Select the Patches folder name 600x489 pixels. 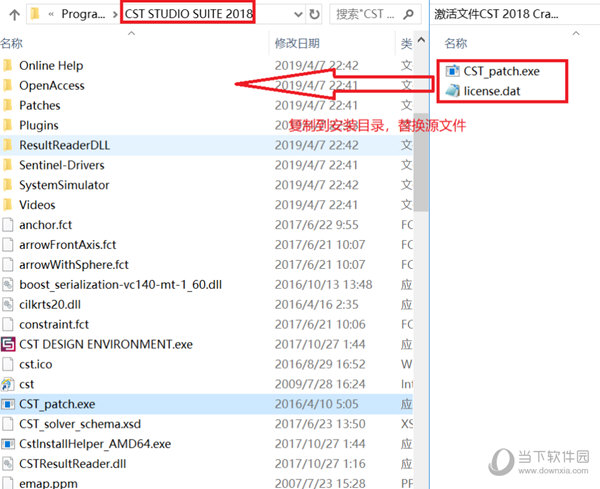(x=40, y=105)
